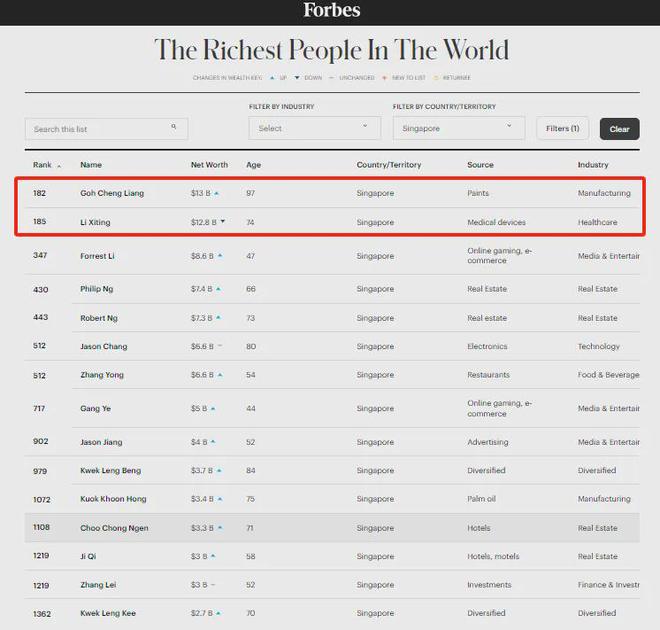This screenshot has width=660, height=630.
Task: Click the up arrow beside $2.7 B
Action: pos(218,613)
